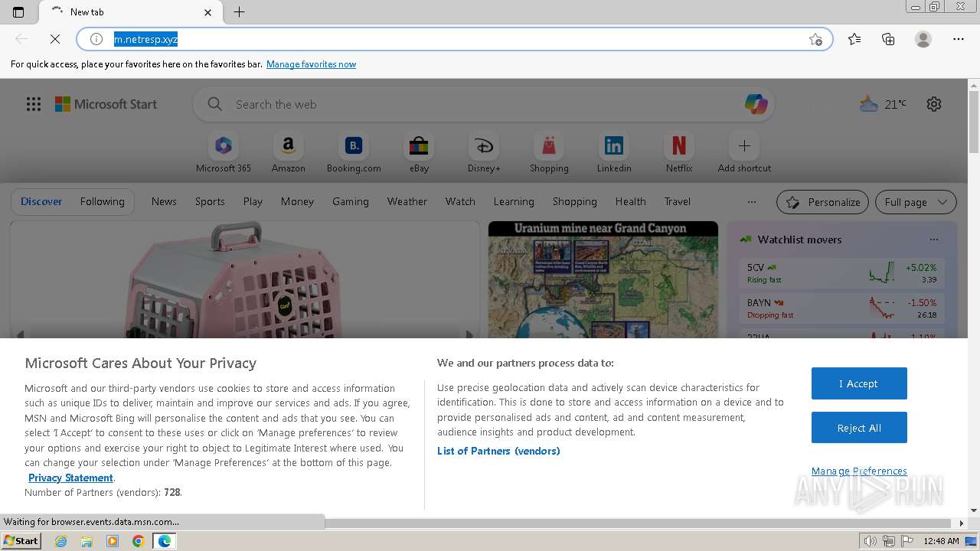Expand the Full page layout dropdown
Screen dimensions: 980x551
coord(916,202)
